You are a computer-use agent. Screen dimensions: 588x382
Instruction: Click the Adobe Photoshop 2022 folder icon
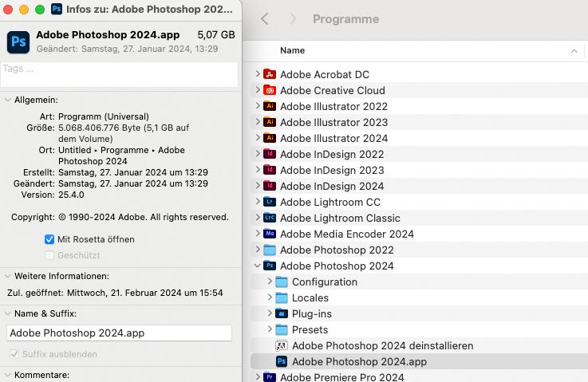270,250
